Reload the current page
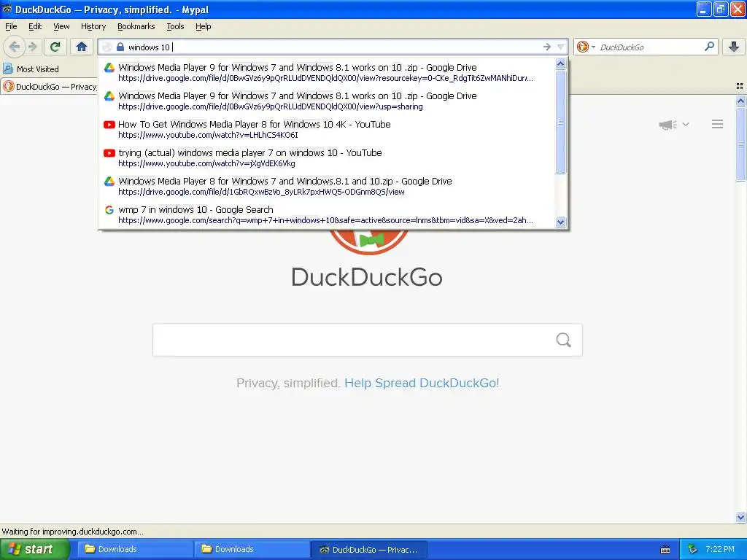Viewport: 747px width, 560px height. [x=55, y=47]
